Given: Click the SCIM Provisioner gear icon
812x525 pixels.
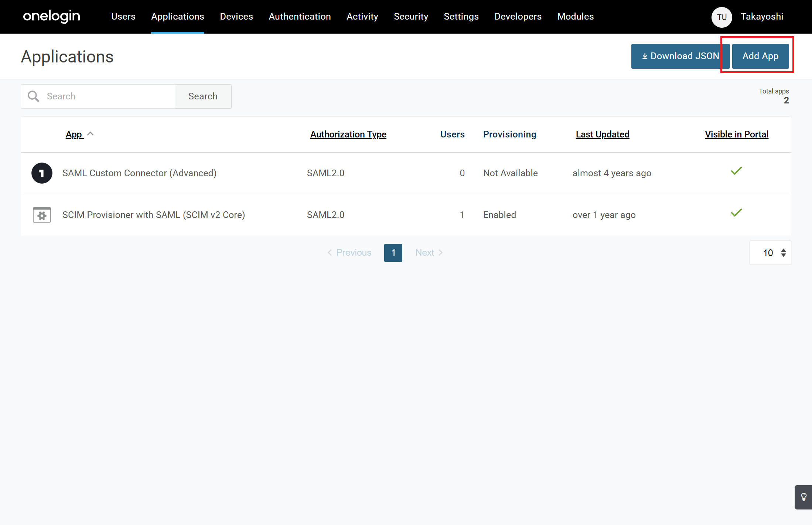Looking at the screenshot, I should [x=42, y=215].
